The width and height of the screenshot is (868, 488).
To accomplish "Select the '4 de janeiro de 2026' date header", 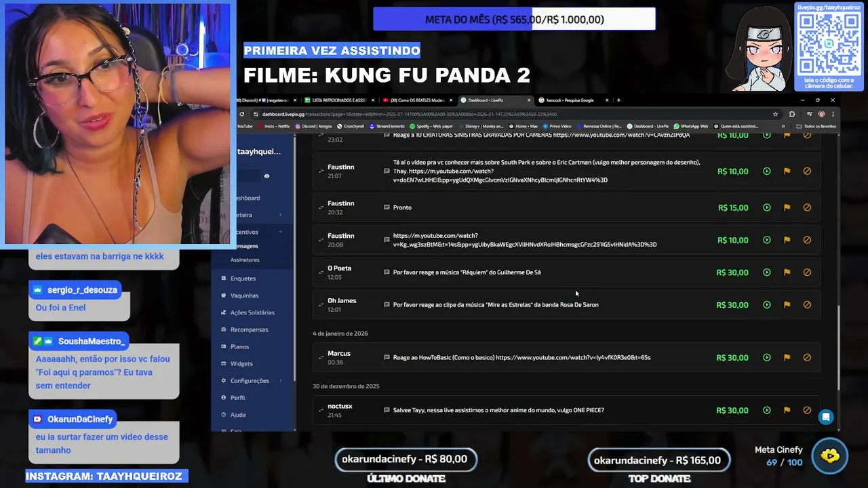I will [x=340, y=333].
